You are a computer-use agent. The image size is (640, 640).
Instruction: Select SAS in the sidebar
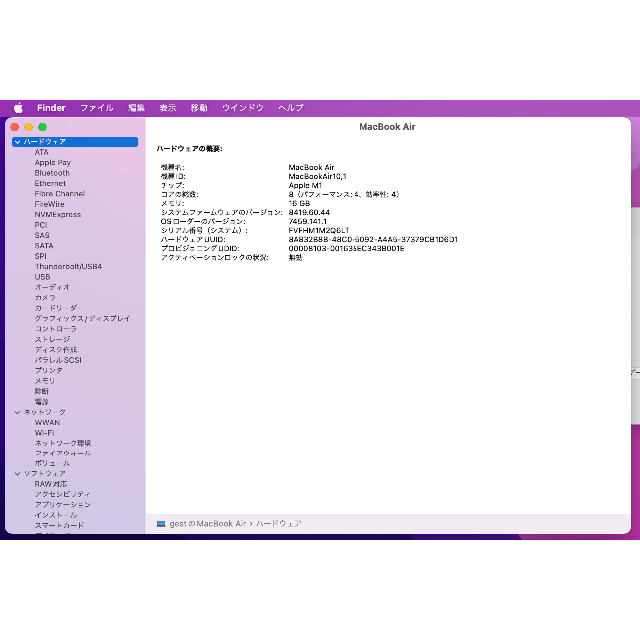(42, 236)
